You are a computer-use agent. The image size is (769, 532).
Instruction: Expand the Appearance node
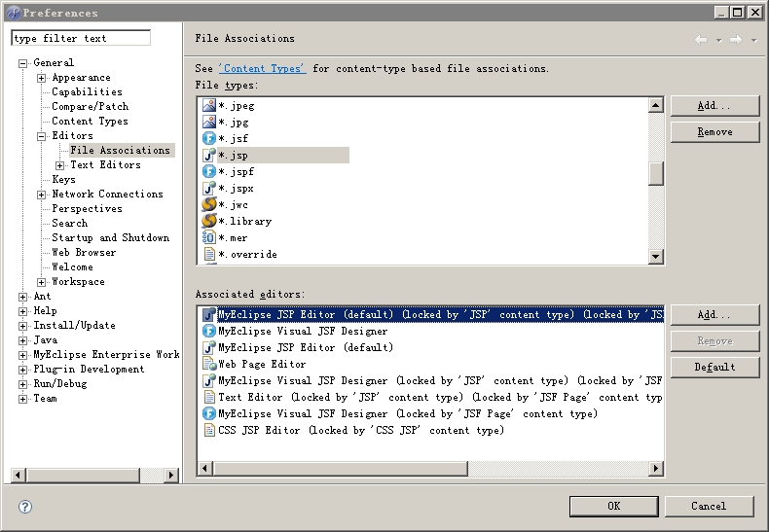click(x=42, y=78)
